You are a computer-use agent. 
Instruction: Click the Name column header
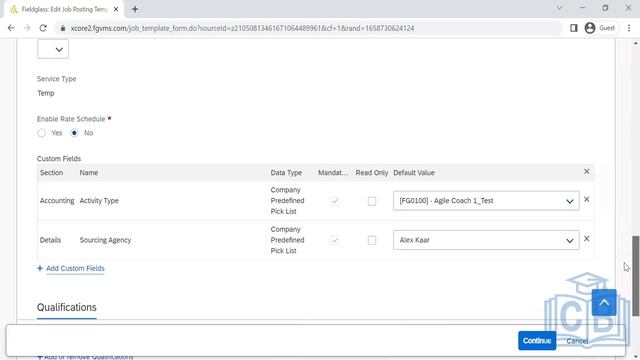(89, 173)
